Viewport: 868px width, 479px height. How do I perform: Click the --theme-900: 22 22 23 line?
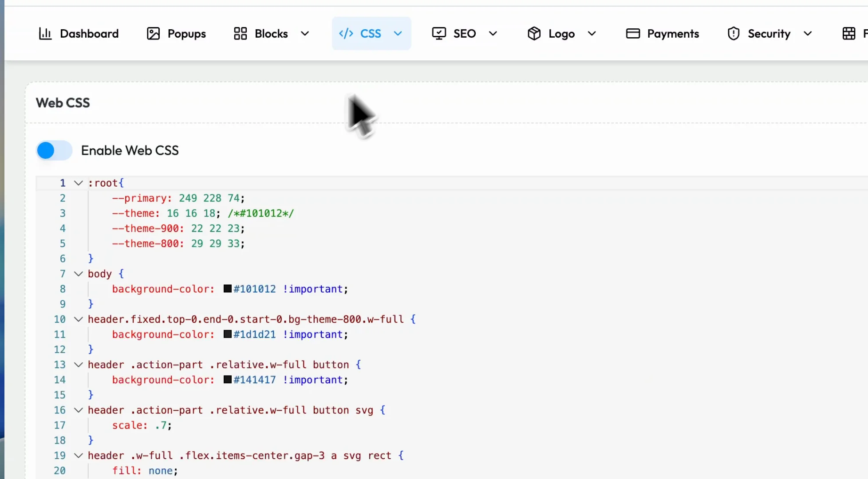(x=178, y=228)
